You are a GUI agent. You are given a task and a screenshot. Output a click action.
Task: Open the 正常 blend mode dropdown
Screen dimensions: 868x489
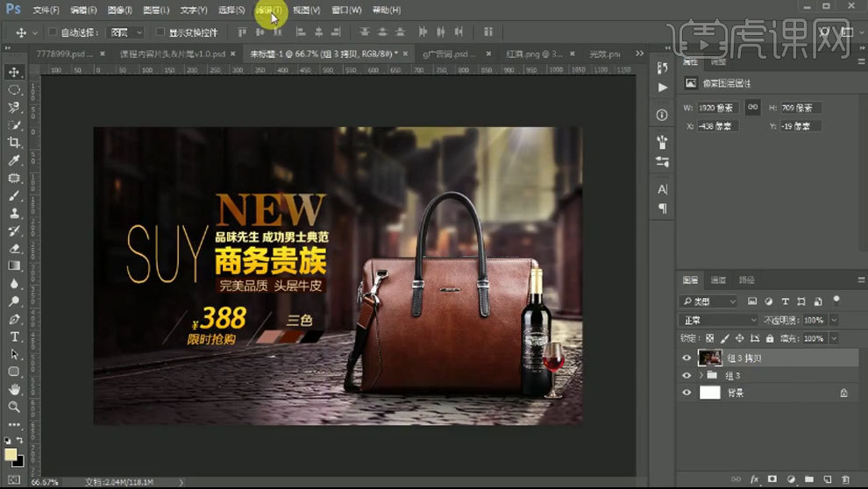[x=719, y=320]
